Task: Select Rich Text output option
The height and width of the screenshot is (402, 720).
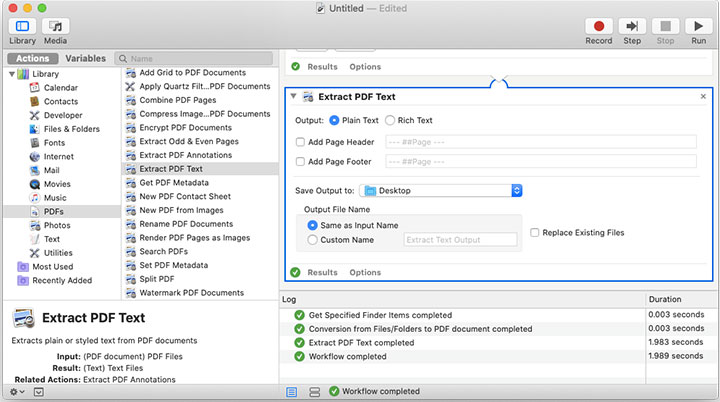Action: pos(391,120)
